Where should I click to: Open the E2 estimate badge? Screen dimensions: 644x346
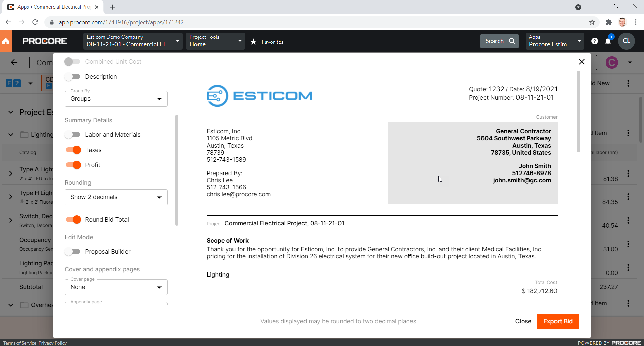point(13,83)
